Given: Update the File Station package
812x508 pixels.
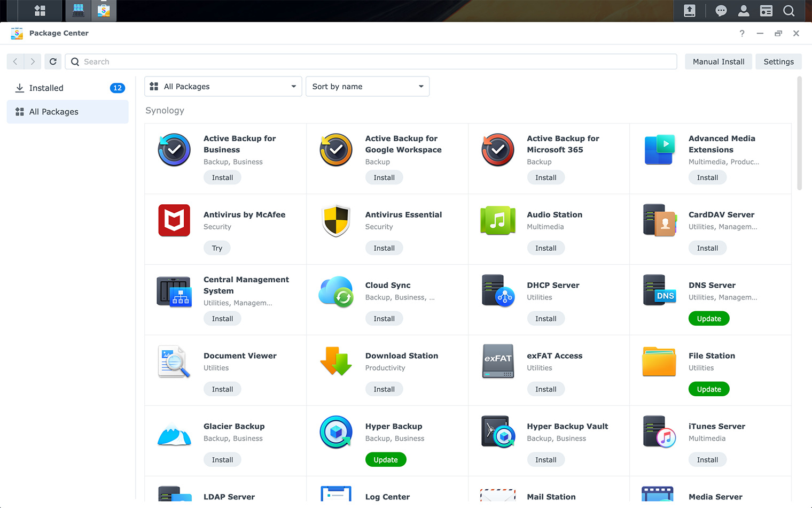Looking at the screenshot, I should (x=709, y=389).
